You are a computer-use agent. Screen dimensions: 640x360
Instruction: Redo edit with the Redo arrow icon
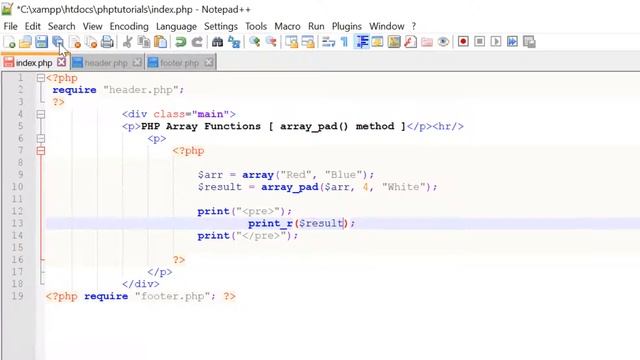click(x=197, y=42)
